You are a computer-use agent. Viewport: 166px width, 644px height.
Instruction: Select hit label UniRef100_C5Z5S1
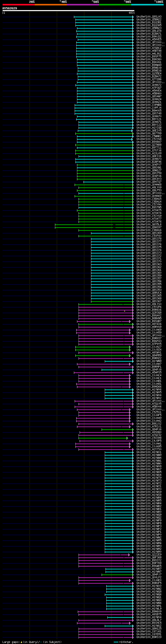point(149,412)
